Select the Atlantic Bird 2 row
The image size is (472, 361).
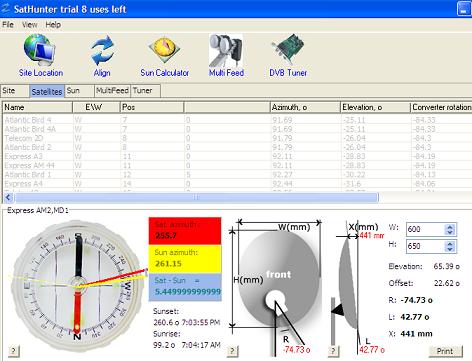click(237, 147)
